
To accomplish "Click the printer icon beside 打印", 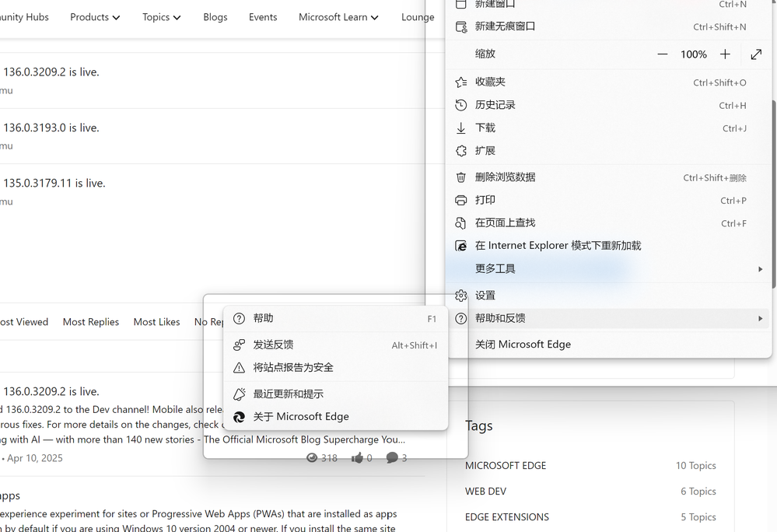I will point(461,200).
